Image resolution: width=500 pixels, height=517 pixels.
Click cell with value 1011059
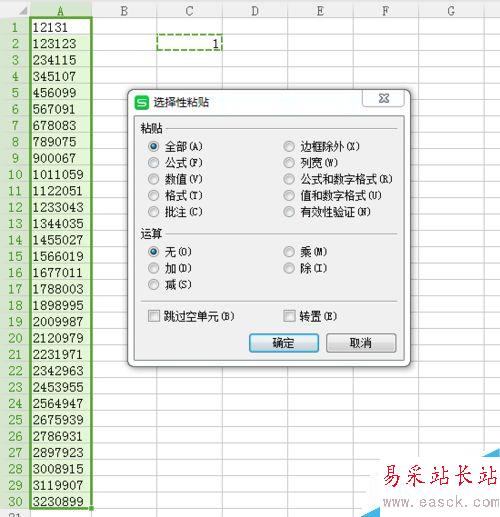(x=61, y=174)
